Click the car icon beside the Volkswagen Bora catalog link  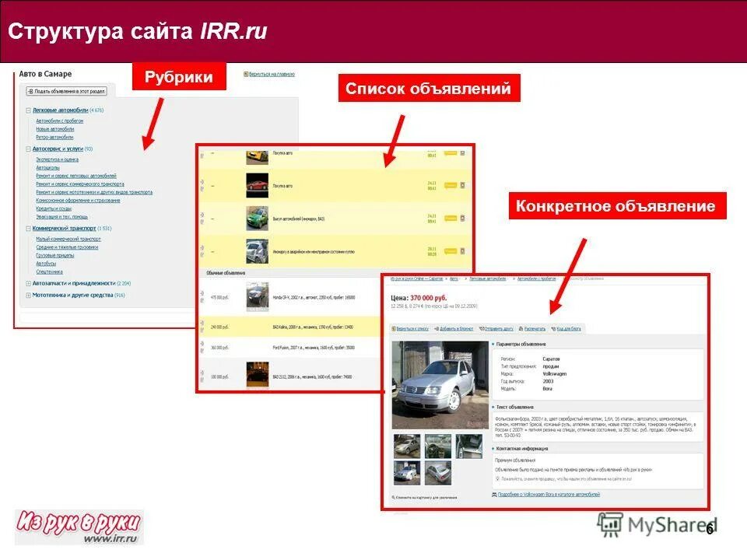(x=494, y=494)
